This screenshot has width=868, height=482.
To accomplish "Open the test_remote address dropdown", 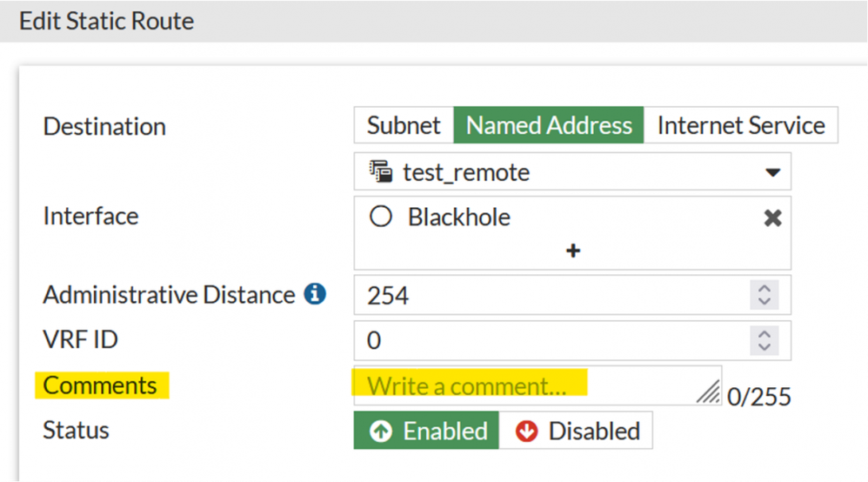I will (x=772, y=172).
